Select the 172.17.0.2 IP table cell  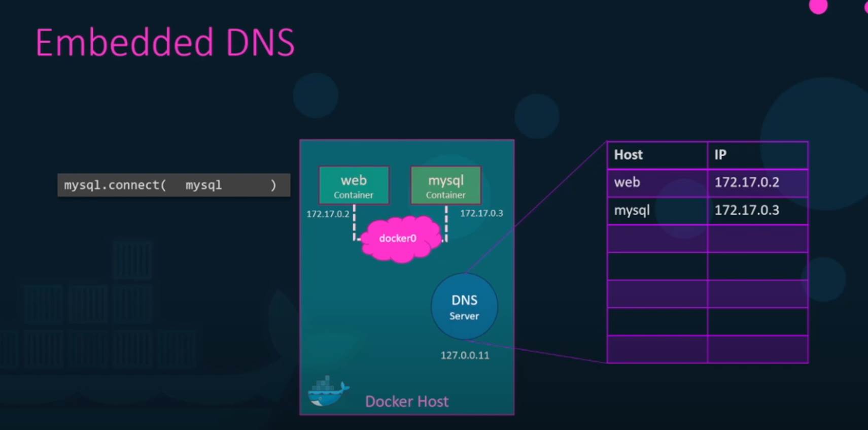(x=757, y=183)
